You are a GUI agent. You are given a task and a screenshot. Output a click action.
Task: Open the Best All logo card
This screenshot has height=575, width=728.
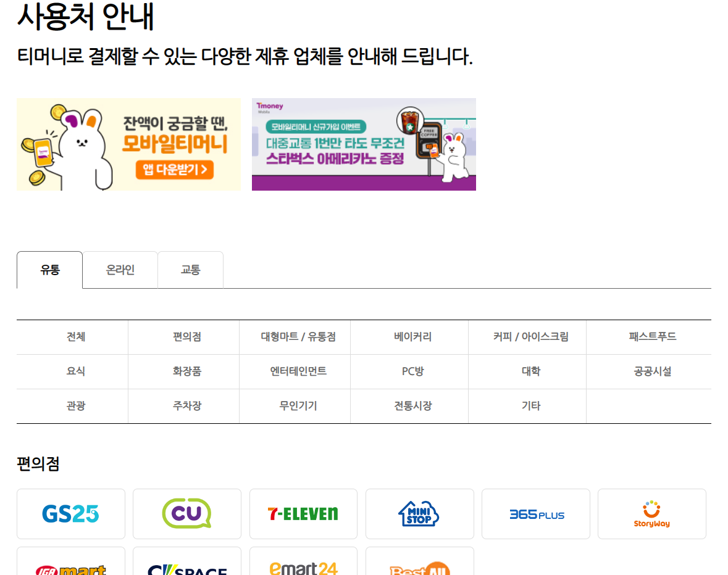coord(420,561)
